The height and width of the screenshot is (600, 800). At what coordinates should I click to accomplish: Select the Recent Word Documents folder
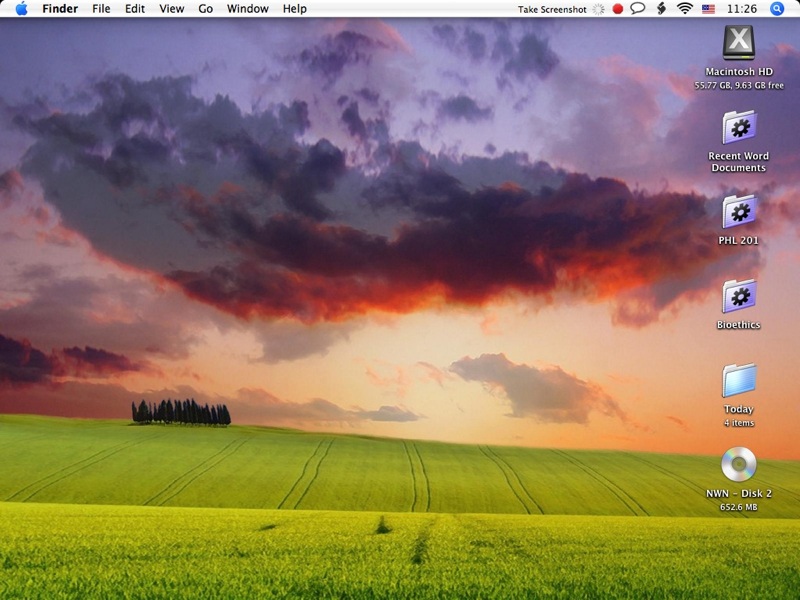739,128
